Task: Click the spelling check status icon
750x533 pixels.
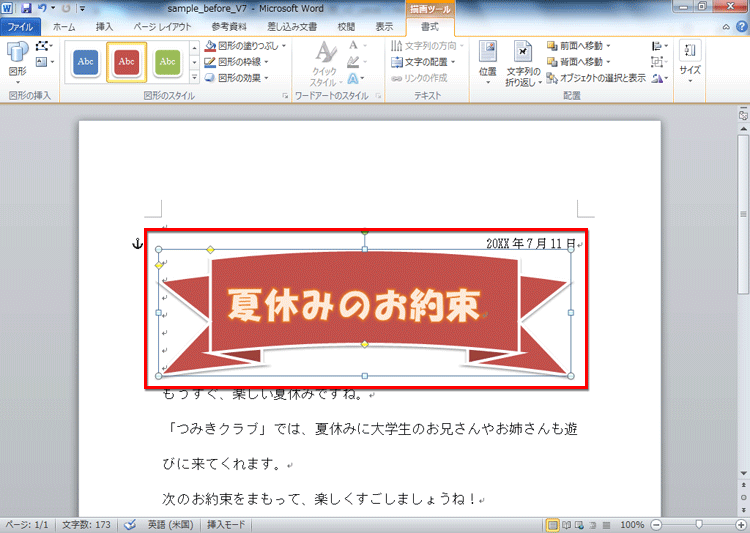Action: pyautogui.click(x=130, y=525)
